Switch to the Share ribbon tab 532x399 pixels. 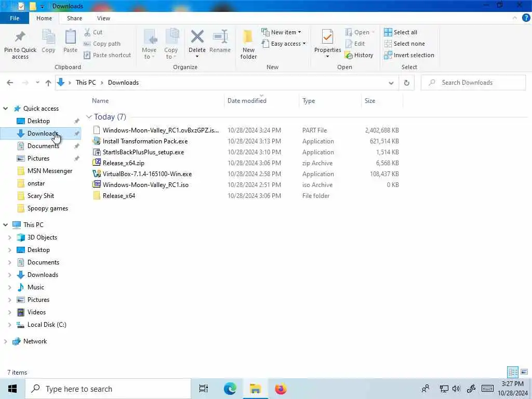click(x=74, y=18)
